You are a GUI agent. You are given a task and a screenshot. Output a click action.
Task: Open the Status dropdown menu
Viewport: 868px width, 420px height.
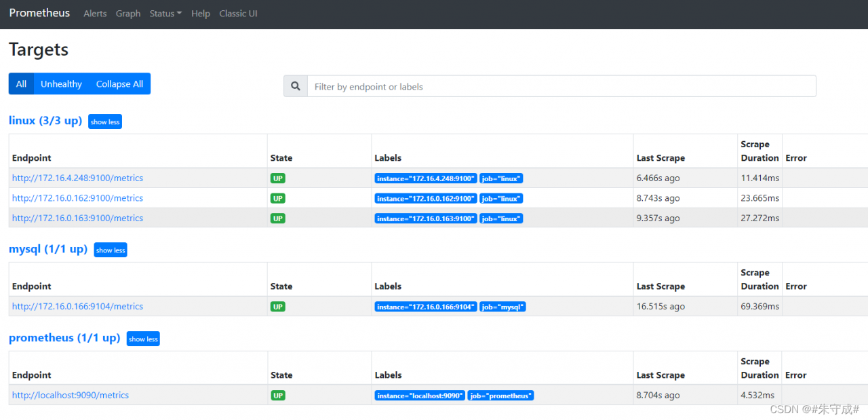(x=165, y=14)
